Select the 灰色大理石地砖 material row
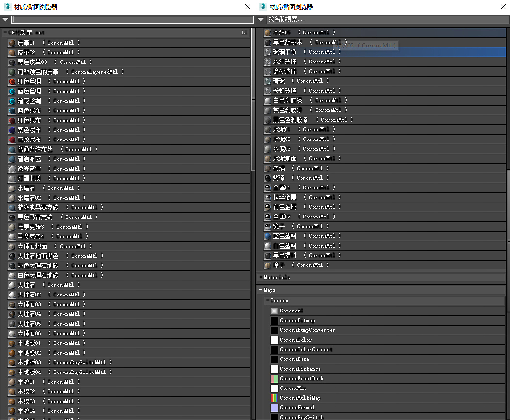510x420 pixels. [x=129, y=265]
